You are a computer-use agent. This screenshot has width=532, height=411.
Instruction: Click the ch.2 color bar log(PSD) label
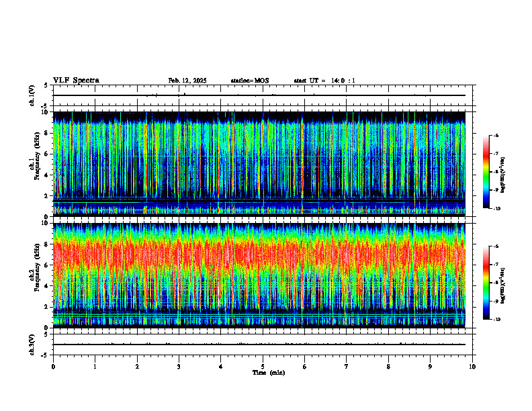tap(503, 286)
